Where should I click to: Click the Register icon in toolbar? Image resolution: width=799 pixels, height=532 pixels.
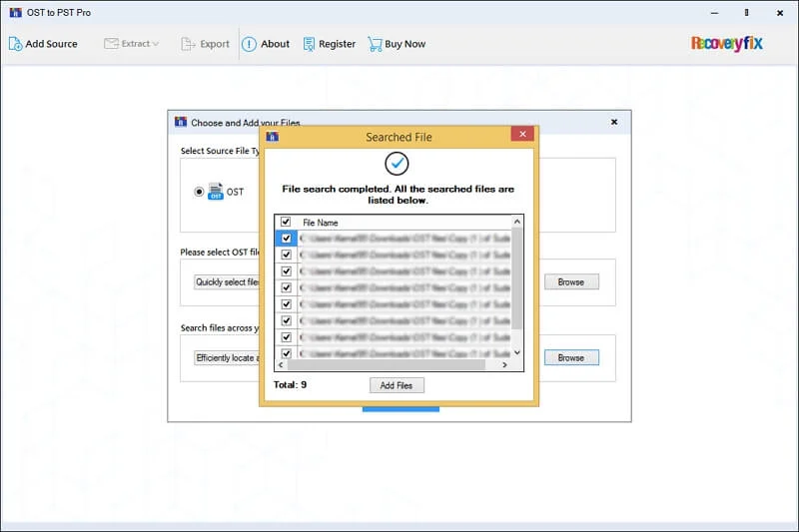(309, 44)
